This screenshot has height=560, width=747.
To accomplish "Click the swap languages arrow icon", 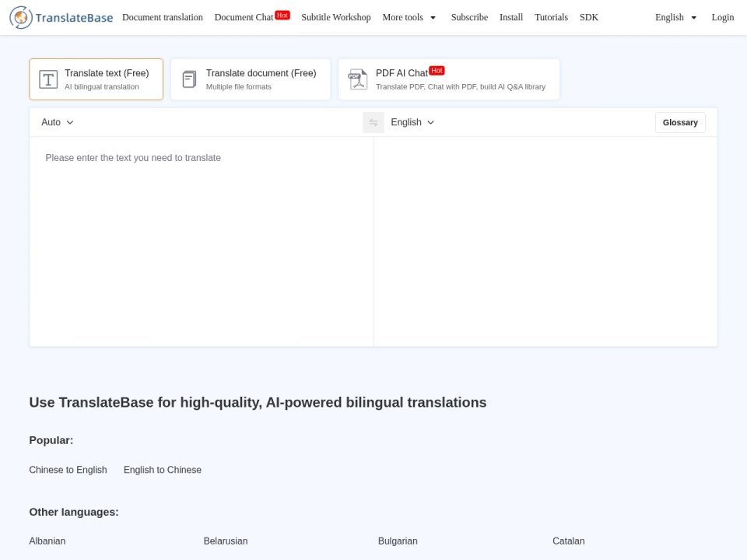I will point(373,122).
